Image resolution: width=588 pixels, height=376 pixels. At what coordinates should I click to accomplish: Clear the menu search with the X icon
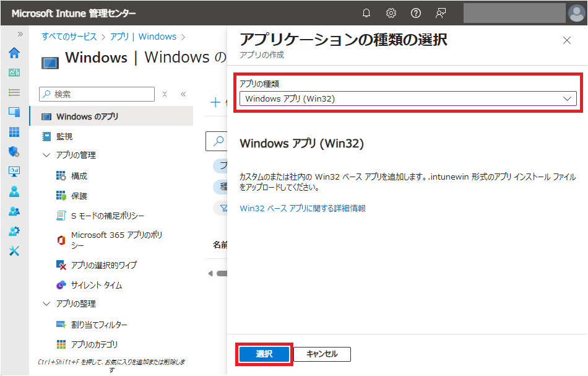(x=165, y=94)
